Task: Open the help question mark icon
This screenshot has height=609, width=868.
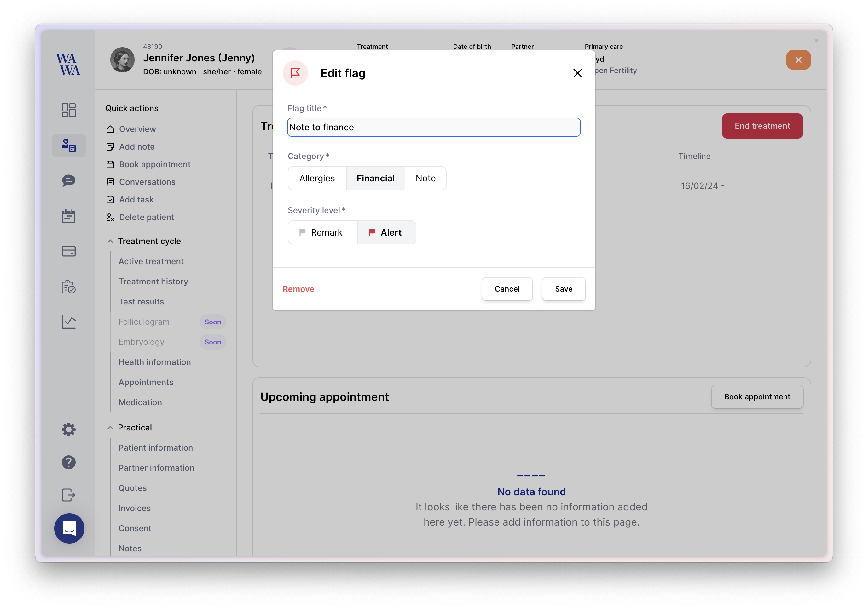Action: pyautogui.click(x=68, y=462)
